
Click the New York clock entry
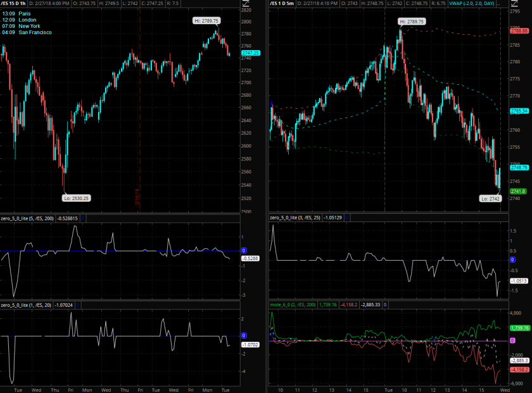(25, 25)
